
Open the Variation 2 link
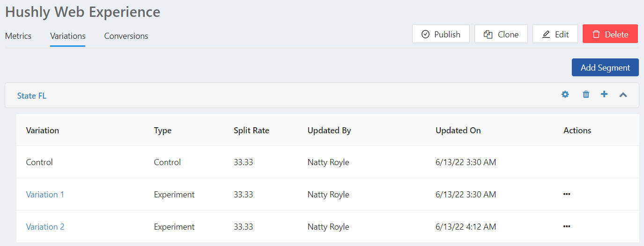click(x=45, y=227)
